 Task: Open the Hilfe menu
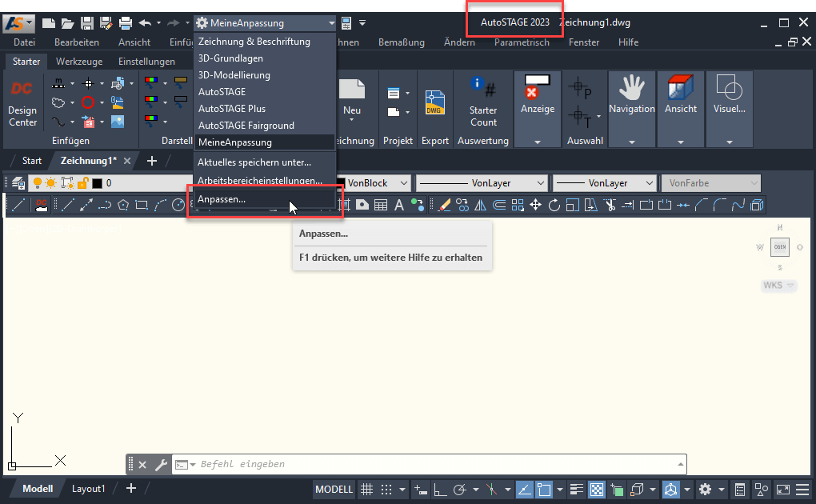click(x=628, y=42)
